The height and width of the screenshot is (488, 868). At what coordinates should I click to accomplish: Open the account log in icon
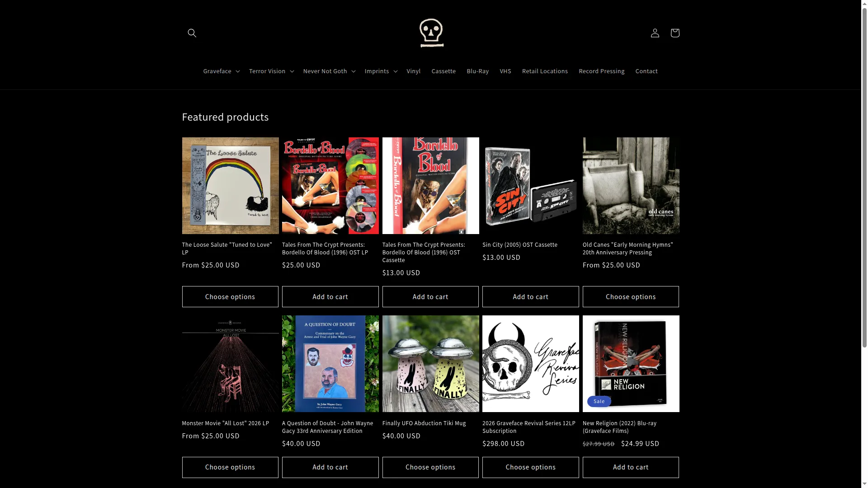coord(655,33)
